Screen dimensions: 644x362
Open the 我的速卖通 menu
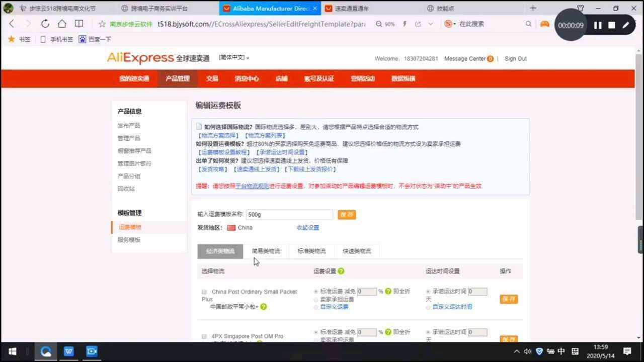[x=134, y=78]
